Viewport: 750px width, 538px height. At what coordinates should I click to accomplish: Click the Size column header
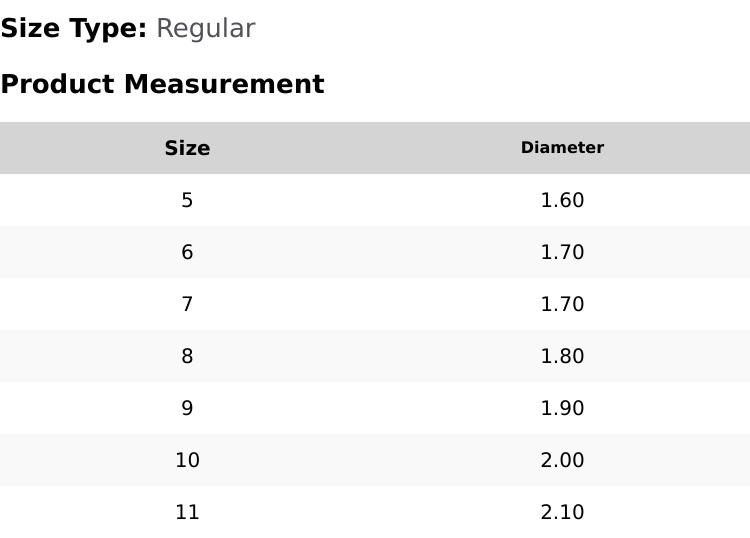[x=187, y=148]
